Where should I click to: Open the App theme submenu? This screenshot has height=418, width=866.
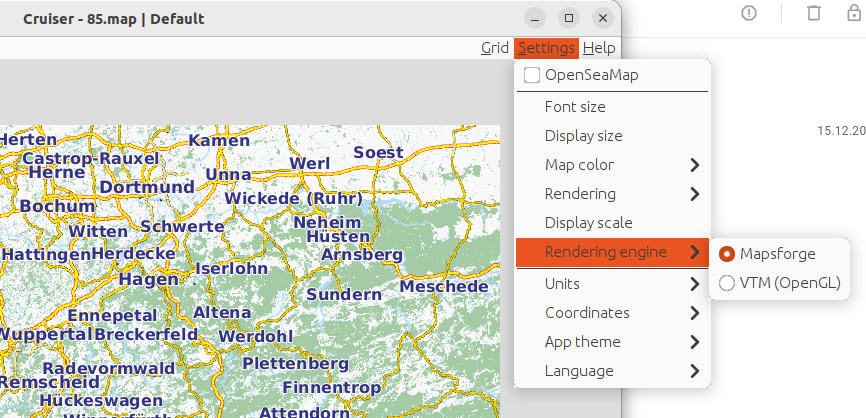[612, 342]
